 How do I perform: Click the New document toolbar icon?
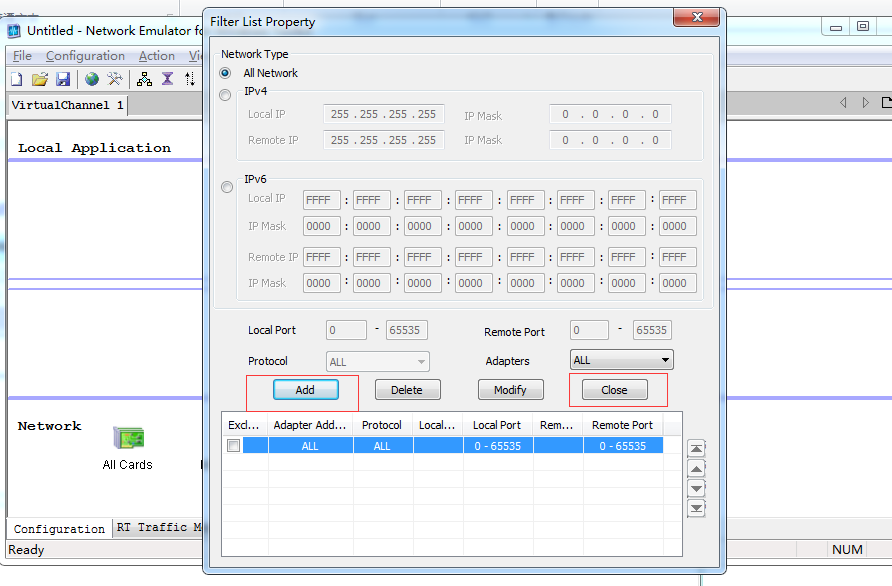point(17,79)
